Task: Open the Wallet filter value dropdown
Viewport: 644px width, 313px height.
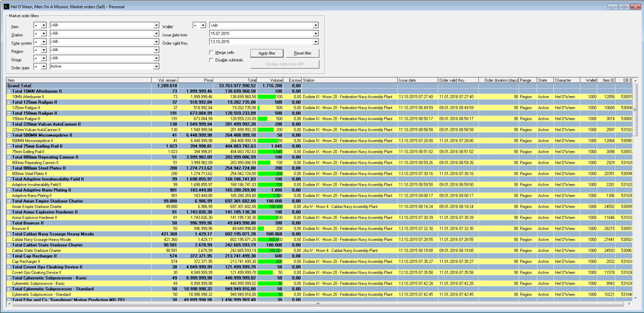Action: pyautogui.click(x=316, y=25)
